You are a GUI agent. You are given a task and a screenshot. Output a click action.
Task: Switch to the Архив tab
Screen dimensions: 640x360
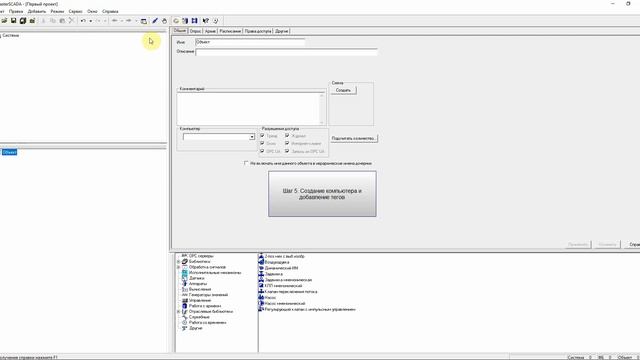coord(210,31)
